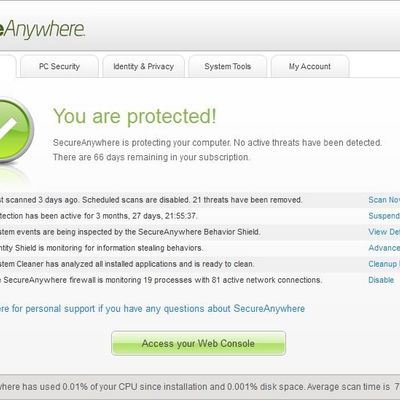
Task: Open the PC Security tab
Action: coord(59,66)
